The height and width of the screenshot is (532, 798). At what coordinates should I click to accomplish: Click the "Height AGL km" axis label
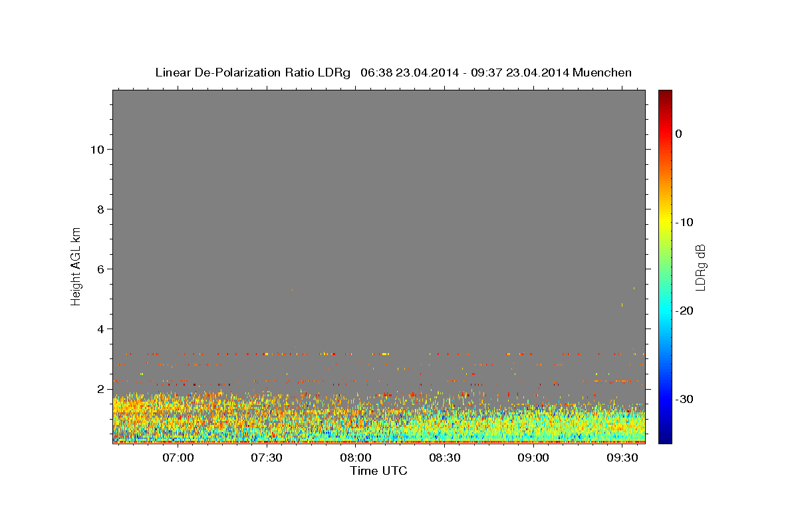(76, 265)
